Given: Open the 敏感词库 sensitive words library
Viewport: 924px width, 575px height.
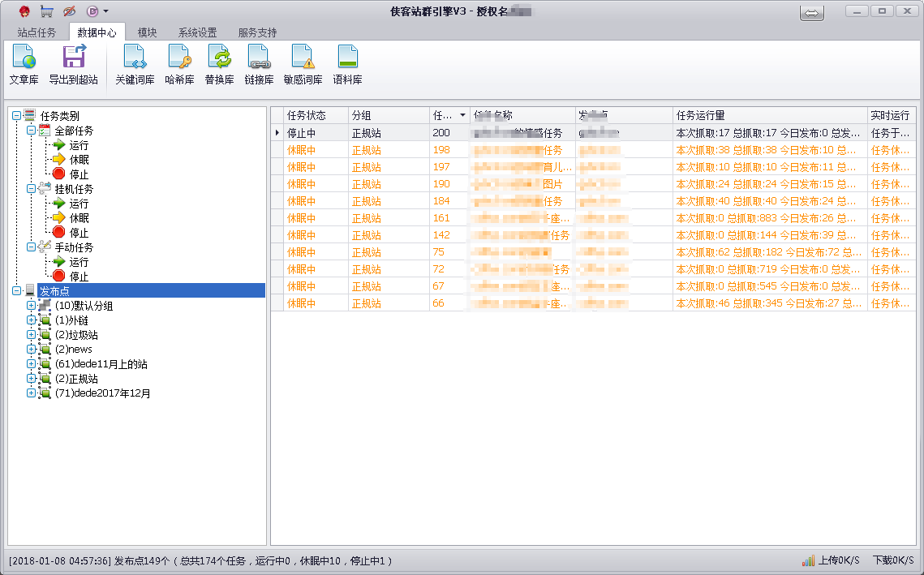Looking at the screenshot, I should point(303,65).
